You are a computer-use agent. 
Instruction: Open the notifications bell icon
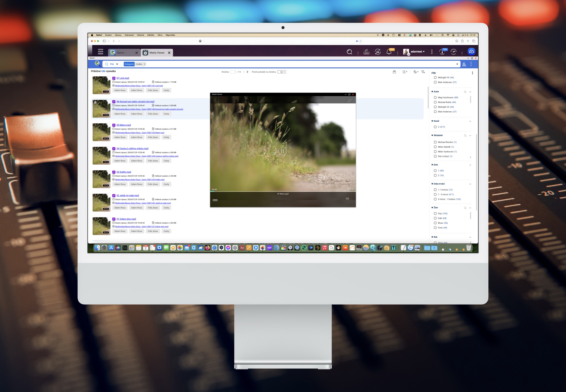tap(389, 52)
